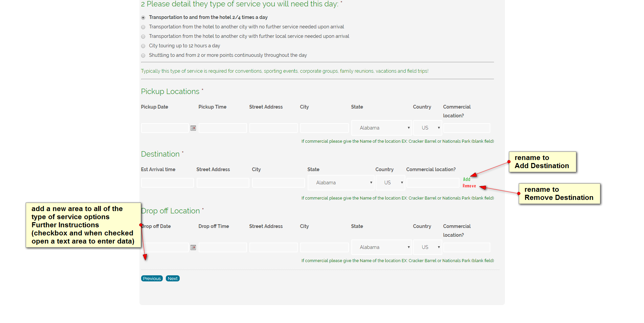Open the Drop off Date calendar icon
Image resolution: width=644 pixels, height=323 pixels.
(x=193, y=248)
